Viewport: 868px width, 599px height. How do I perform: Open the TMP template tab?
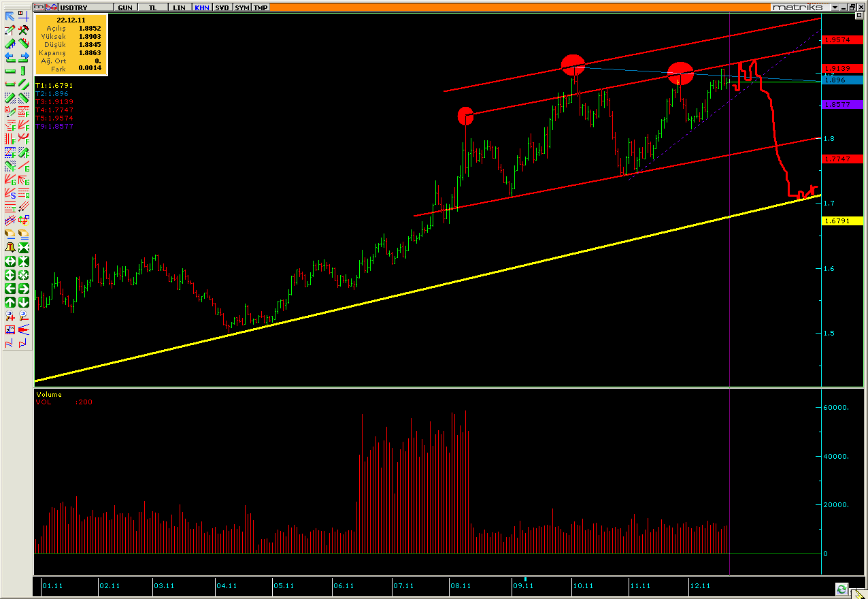click(x=261, y=7)
